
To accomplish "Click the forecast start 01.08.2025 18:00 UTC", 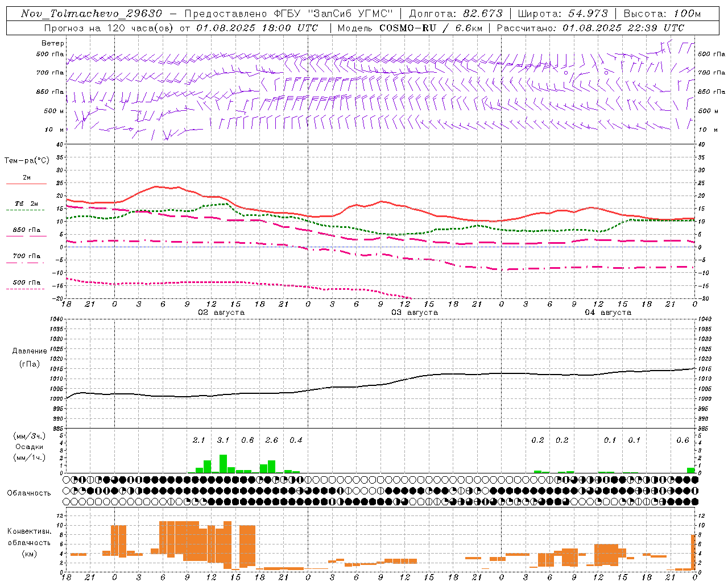I will click(x=257, y=28).
